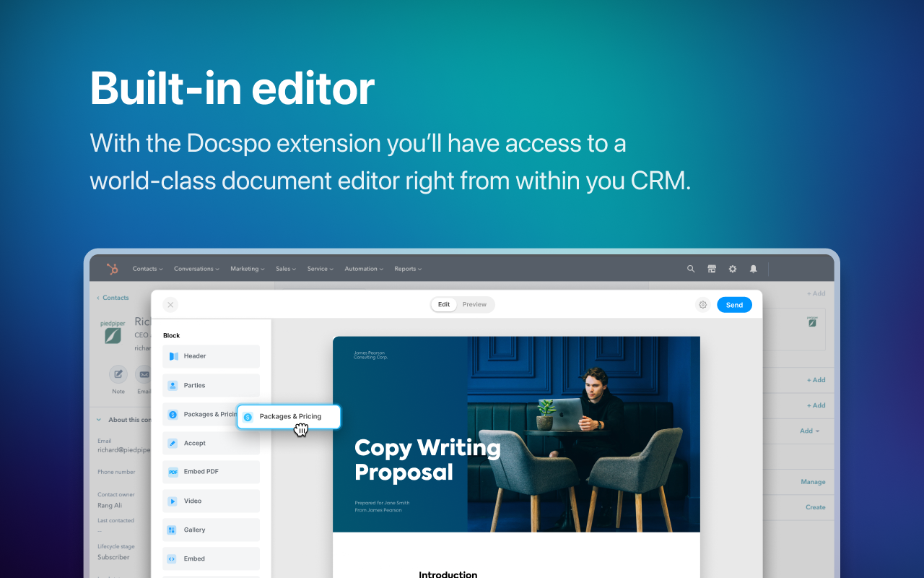Select the Video block play icon
This screenshot has height=578, width=924.
[x=173, y=501]
